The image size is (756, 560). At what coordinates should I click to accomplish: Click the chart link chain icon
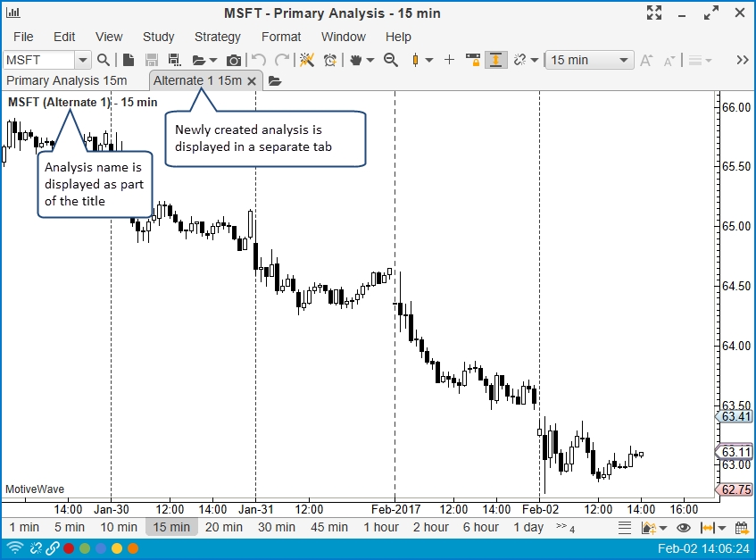519,60
